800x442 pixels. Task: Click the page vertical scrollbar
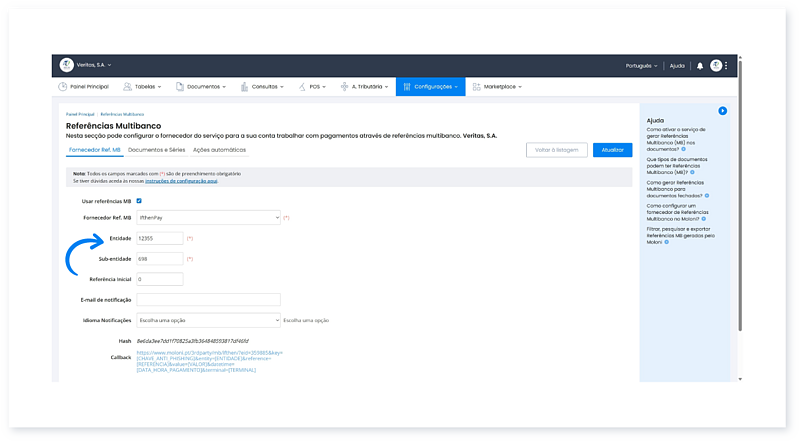click(740, 194)
